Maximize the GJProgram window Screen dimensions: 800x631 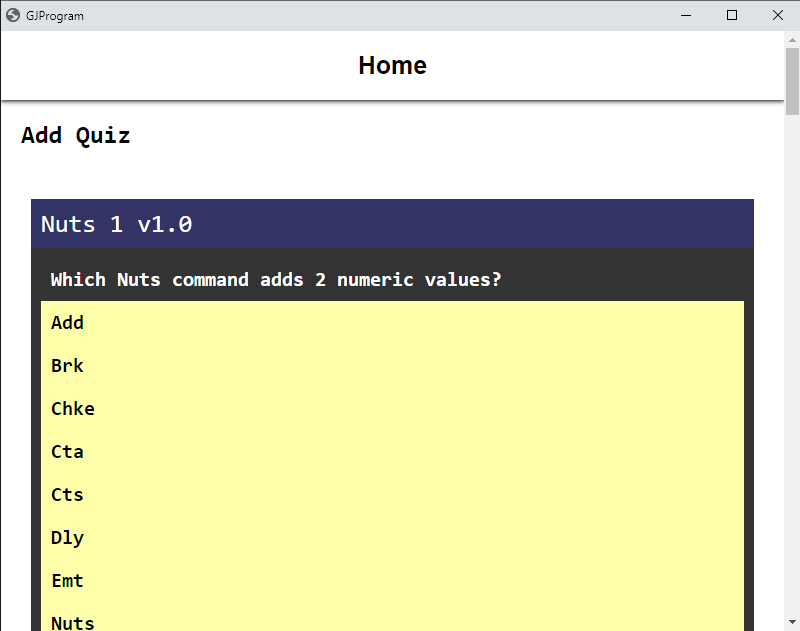click(732, 15)
